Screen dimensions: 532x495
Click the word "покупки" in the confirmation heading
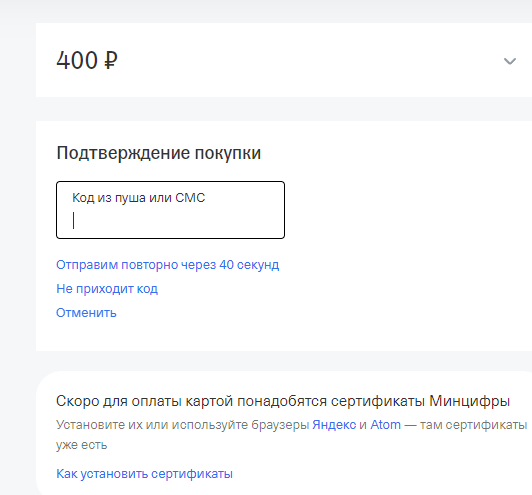228,153
